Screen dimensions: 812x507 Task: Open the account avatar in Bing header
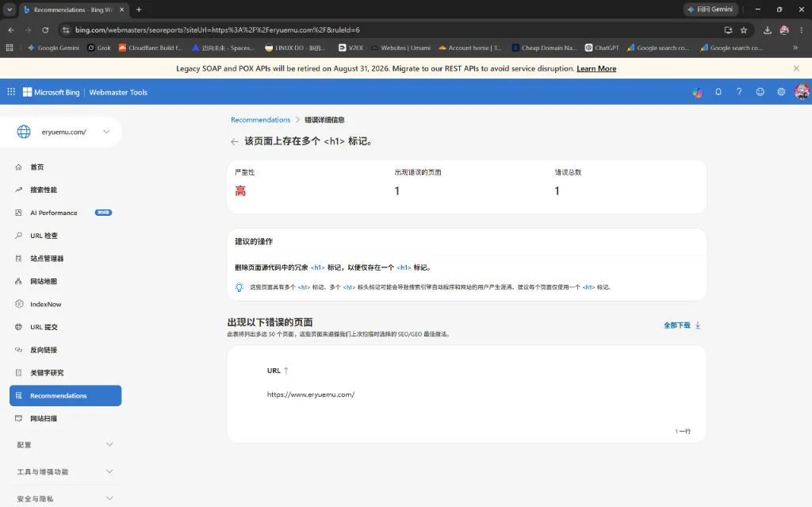pyautogui.click(x=802, y=92)
